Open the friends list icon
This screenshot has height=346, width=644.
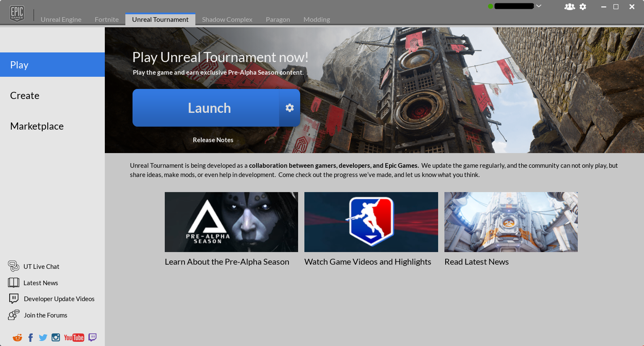[569, 7]
